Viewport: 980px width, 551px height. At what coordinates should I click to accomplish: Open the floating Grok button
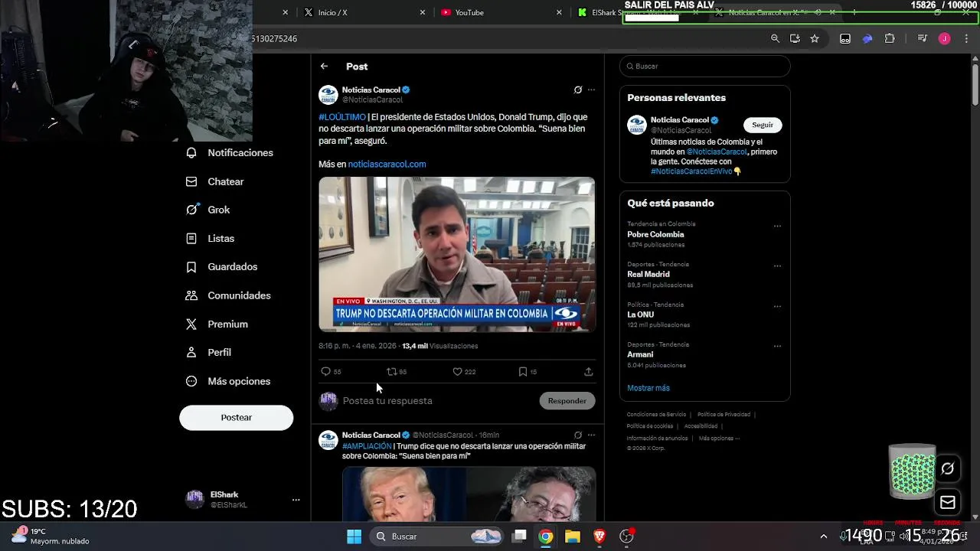tap(947, 469)
